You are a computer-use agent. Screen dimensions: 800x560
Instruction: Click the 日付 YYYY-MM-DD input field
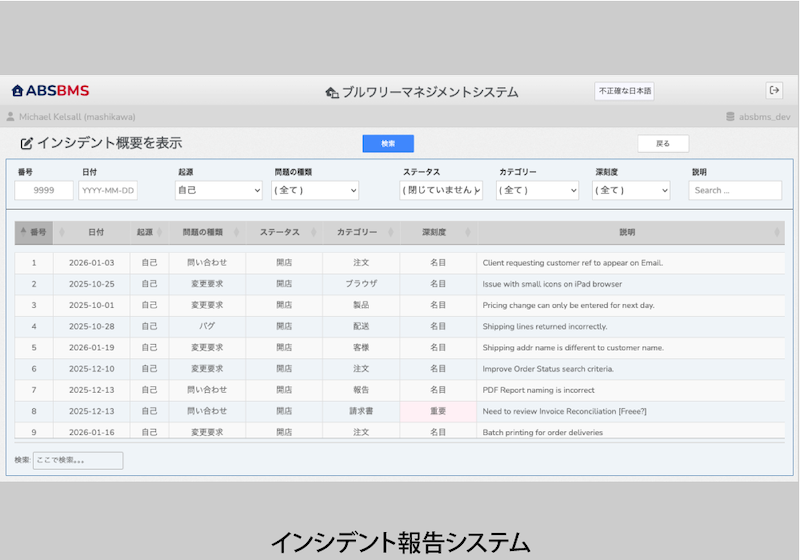[108, 190]
